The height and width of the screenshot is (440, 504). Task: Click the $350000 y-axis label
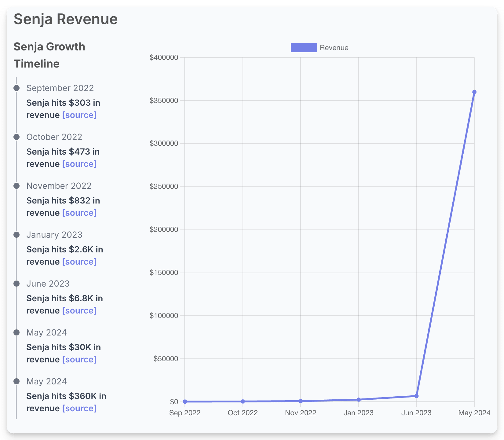(164, 101)
